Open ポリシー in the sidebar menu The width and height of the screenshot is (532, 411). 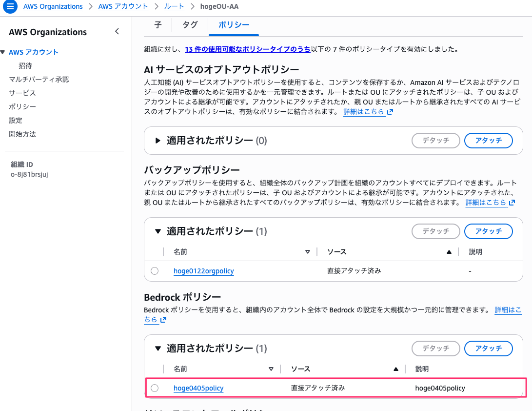(x=22, y=106)
